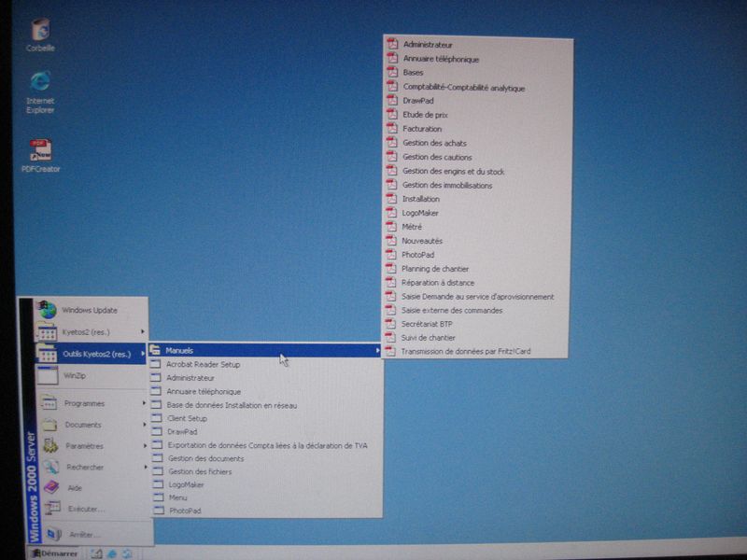Open Transmission de données par Fritz!Card

[476, 352]
